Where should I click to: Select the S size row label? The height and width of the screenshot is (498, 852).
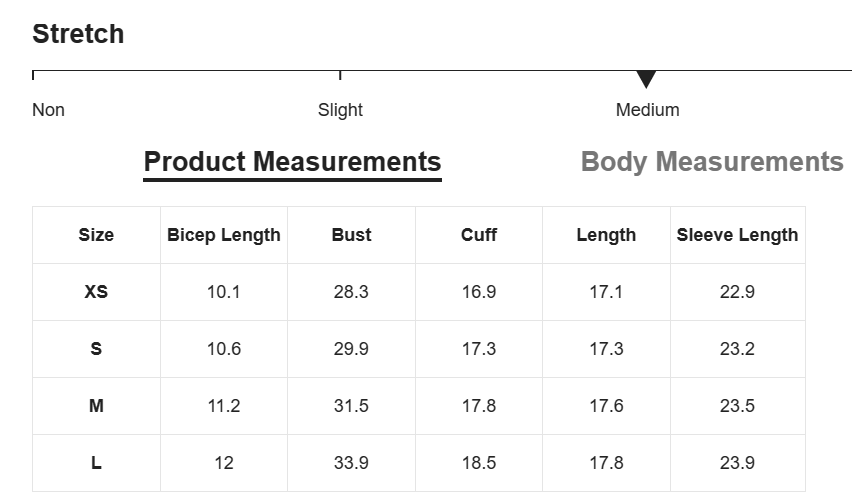point(96,349)
